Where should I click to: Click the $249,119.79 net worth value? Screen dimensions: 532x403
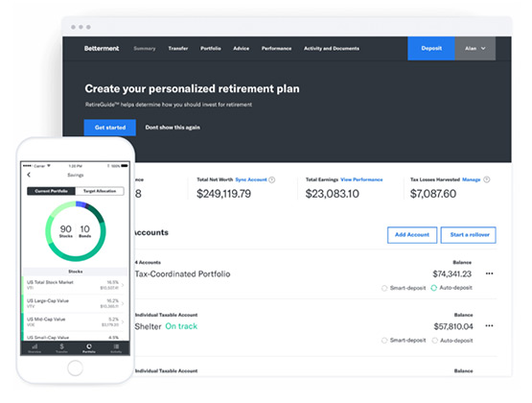click(224, 194)
